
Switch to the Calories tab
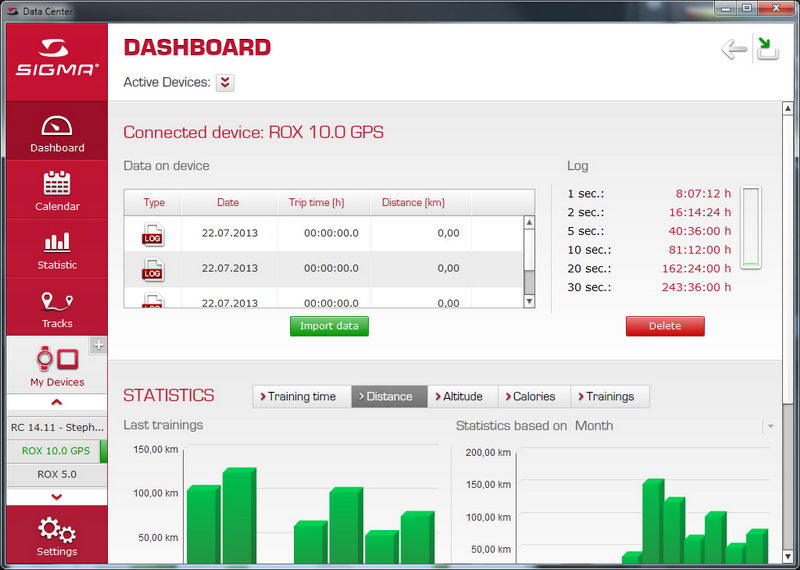point(534,396)
